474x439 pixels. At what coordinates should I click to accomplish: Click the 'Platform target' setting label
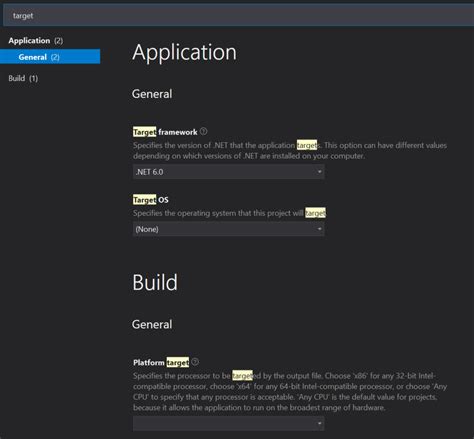[x=161, y=362]
